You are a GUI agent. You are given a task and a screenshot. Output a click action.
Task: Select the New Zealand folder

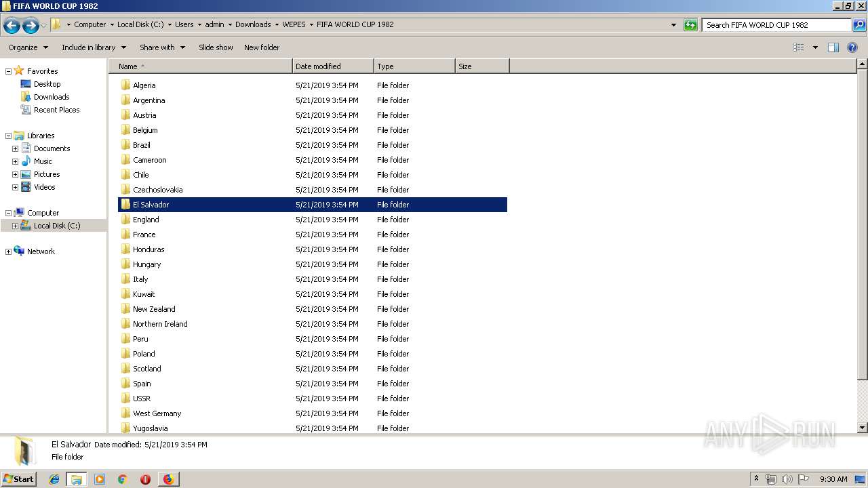pos(313,309)
